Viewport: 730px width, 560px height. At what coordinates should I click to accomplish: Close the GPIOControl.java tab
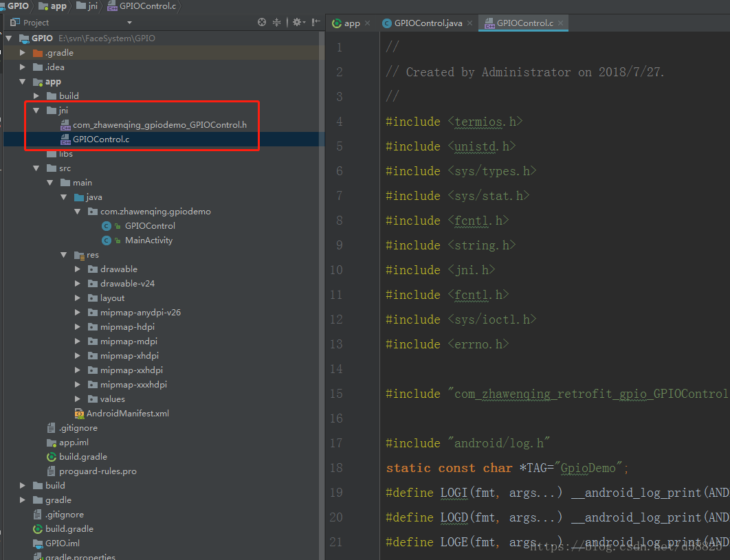(x=469, y=23)
